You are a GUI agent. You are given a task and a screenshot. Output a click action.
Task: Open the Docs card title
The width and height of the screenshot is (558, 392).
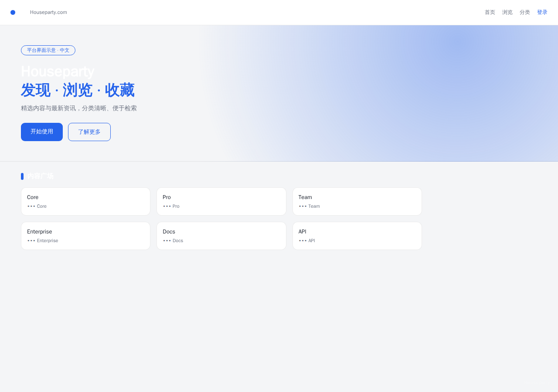[x=169, y=232]
